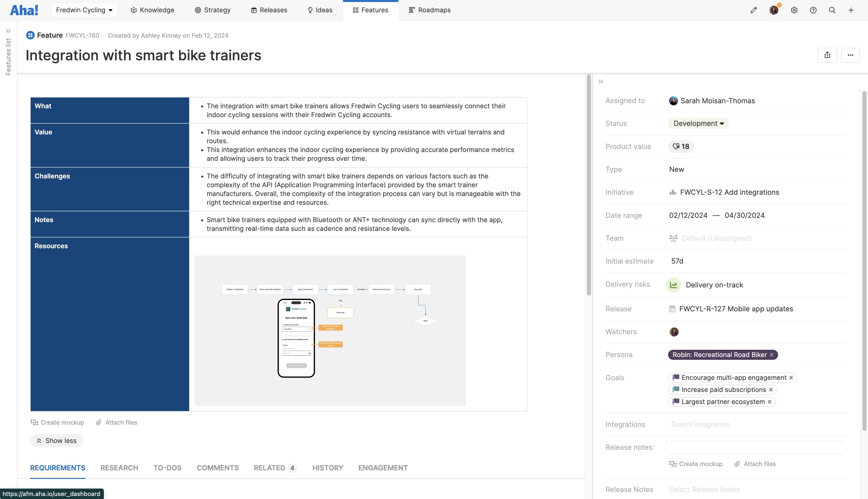
Task: Remove the Increase paid subscriptions goal
Action: (x=771, y=390)
